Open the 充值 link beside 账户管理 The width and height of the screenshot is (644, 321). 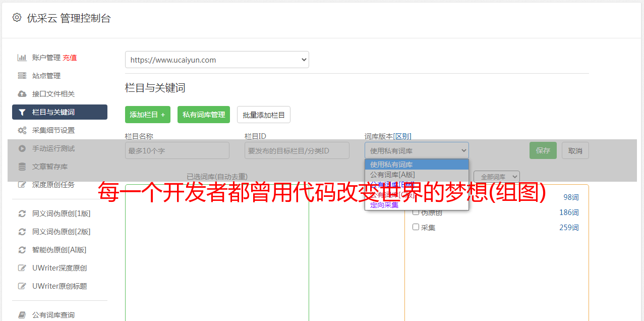pos(70,58)
